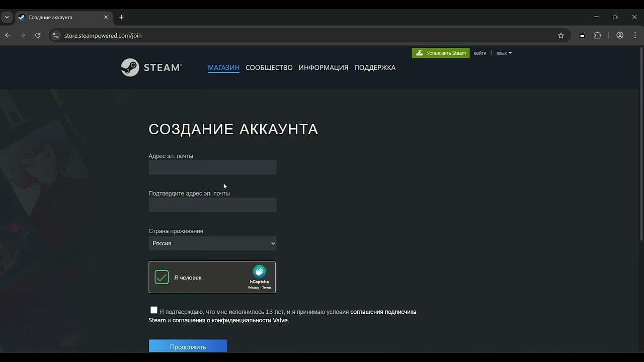Open the site info icon in the address bar
This screenshot has height=362, width=644.
56,35
